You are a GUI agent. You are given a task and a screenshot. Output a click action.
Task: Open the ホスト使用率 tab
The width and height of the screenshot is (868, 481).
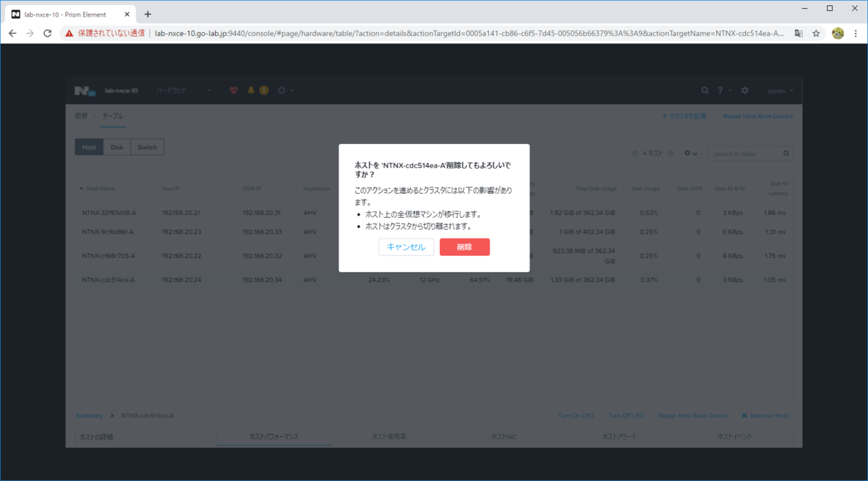(388, 437)
